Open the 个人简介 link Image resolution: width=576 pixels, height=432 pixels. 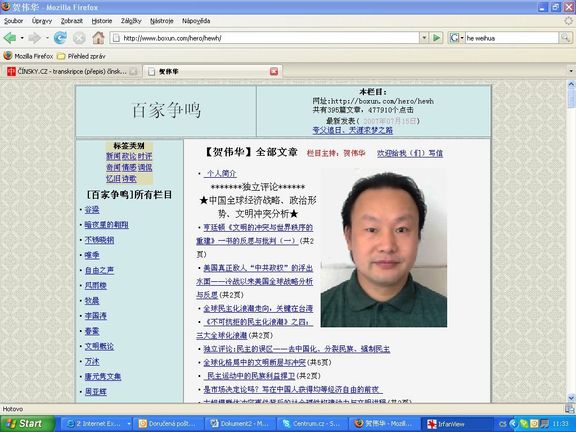tap(220, 173)
